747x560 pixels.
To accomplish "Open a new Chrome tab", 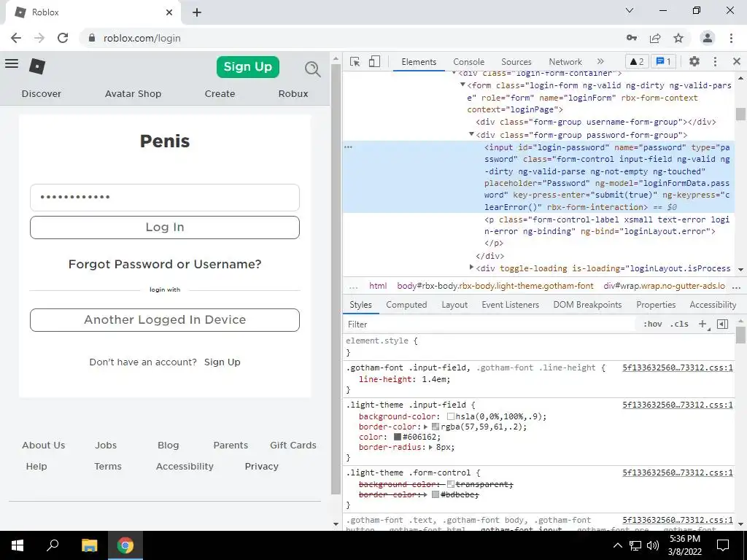I will 197,12.
